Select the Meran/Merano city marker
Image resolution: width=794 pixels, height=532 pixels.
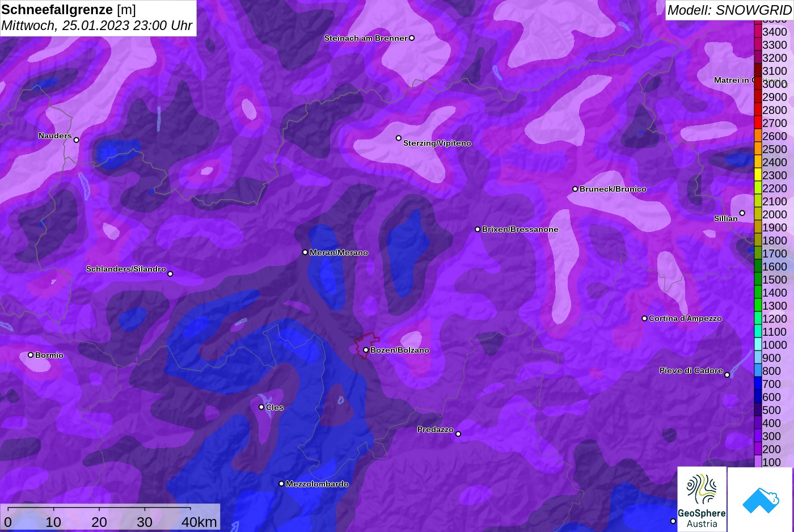[x=305, y=252]
